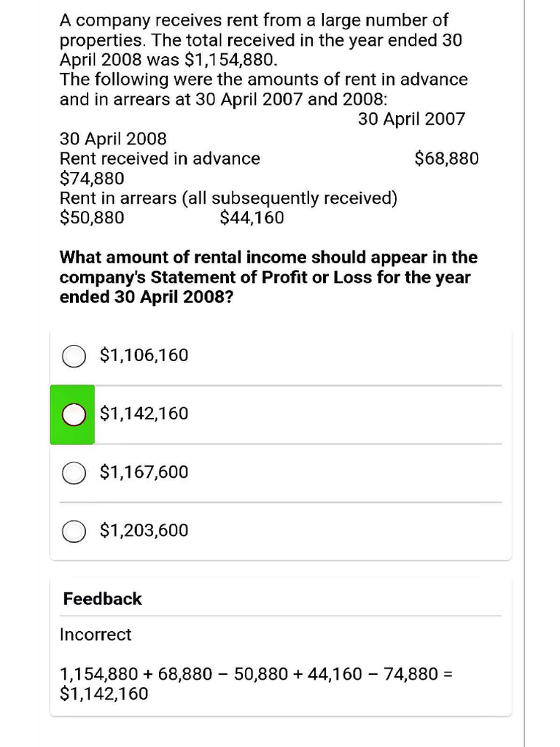Click the $68,880 advance amount
The width and height of the screenshot is (560, 747).
pos(446,158)
